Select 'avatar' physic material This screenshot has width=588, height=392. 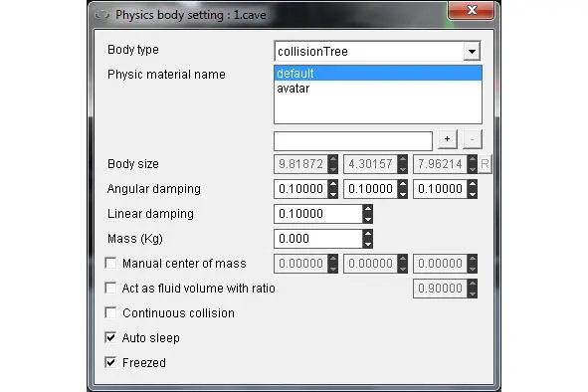click(x=378, y=89)
